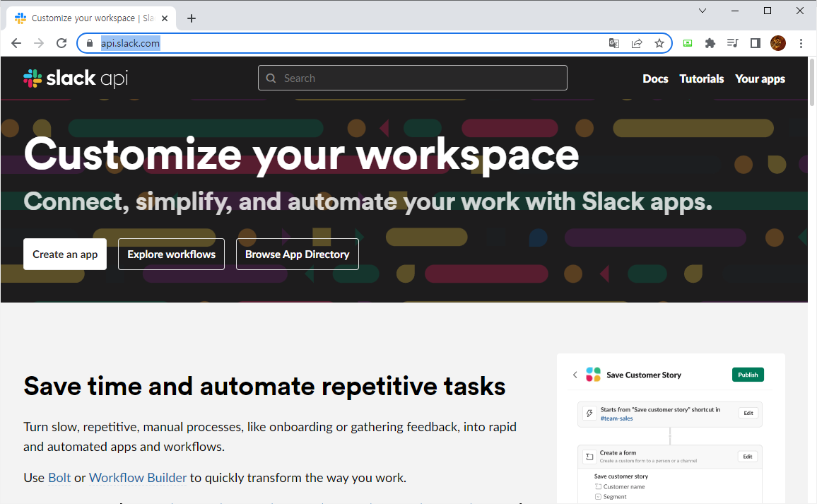Bookmark this page with star icon
This screenshot has width=817, height=504.
[659, 43]
